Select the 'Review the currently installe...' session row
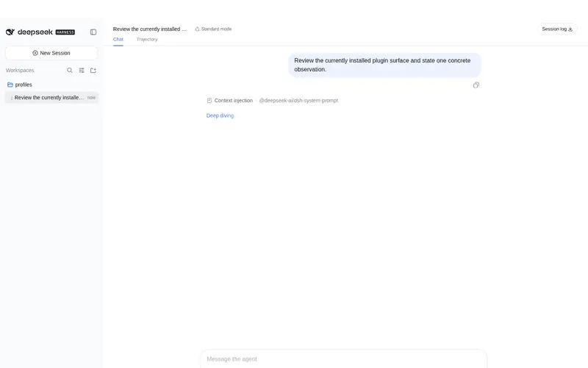Screen dimensions: 588x368 click(x=51, y=97)
